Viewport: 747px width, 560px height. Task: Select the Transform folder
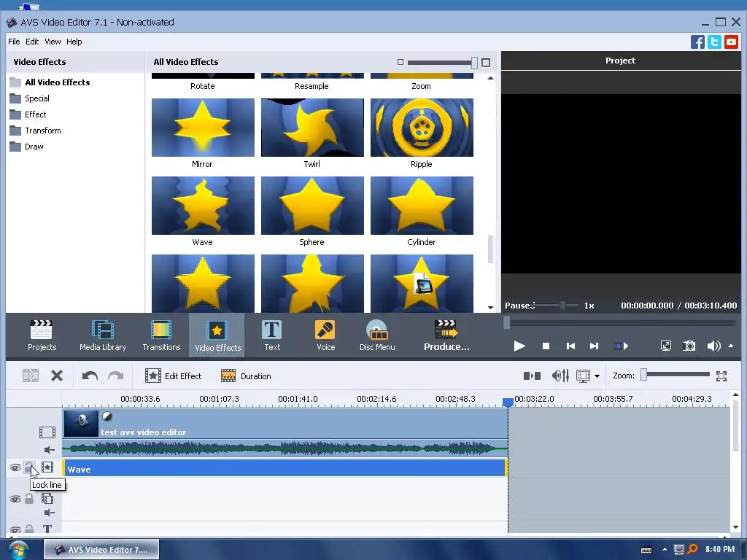click(35, 131)
